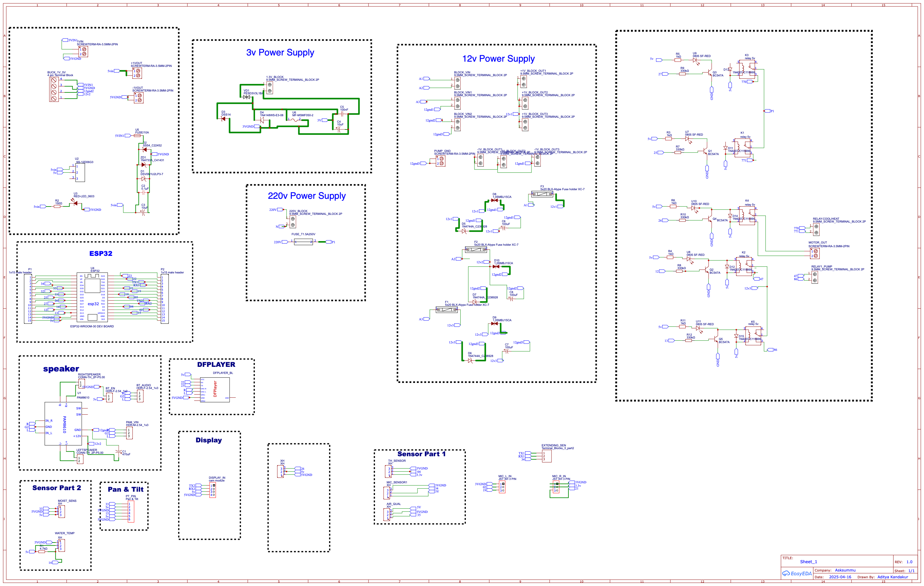Click the "WATER_TEMP" label
This screenshot has width=924, height=586.
point(64,533)
